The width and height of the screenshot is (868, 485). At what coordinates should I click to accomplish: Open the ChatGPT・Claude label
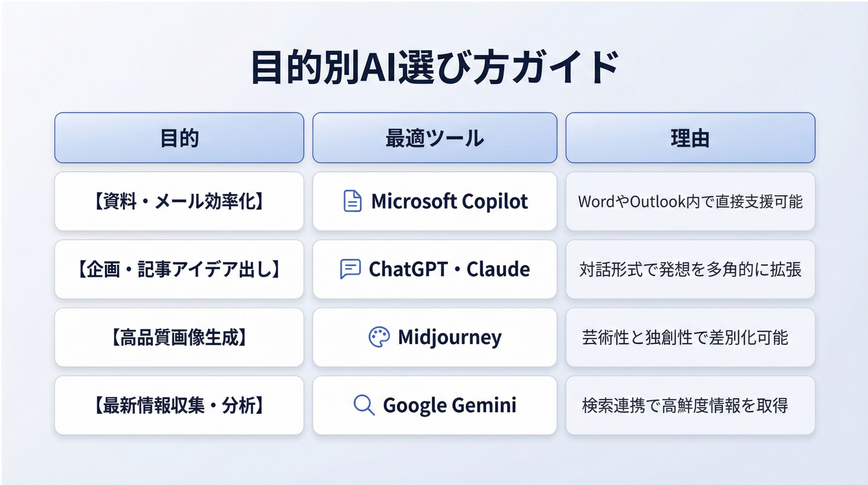point(449,269)
